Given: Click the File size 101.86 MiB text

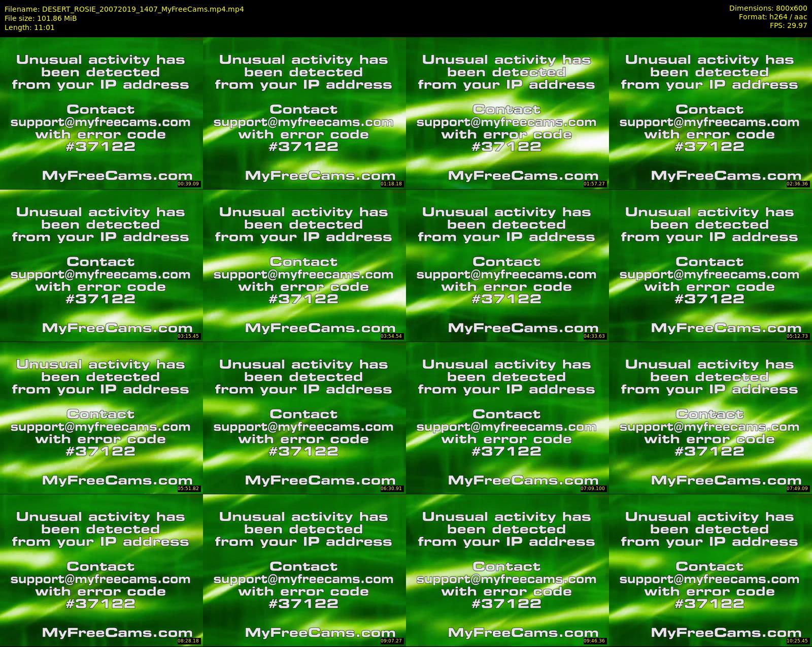Looking at the screenshot, I should tap(41, 18).
